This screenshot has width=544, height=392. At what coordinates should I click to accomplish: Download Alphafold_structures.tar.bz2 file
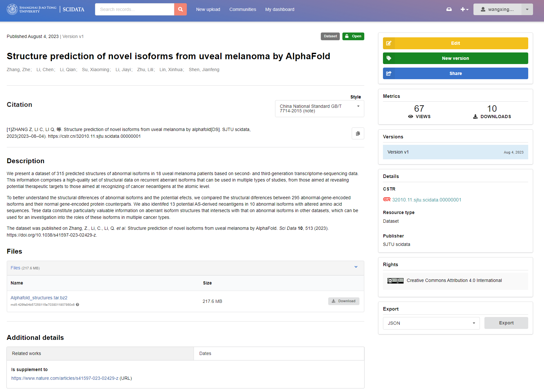[344, 301]
